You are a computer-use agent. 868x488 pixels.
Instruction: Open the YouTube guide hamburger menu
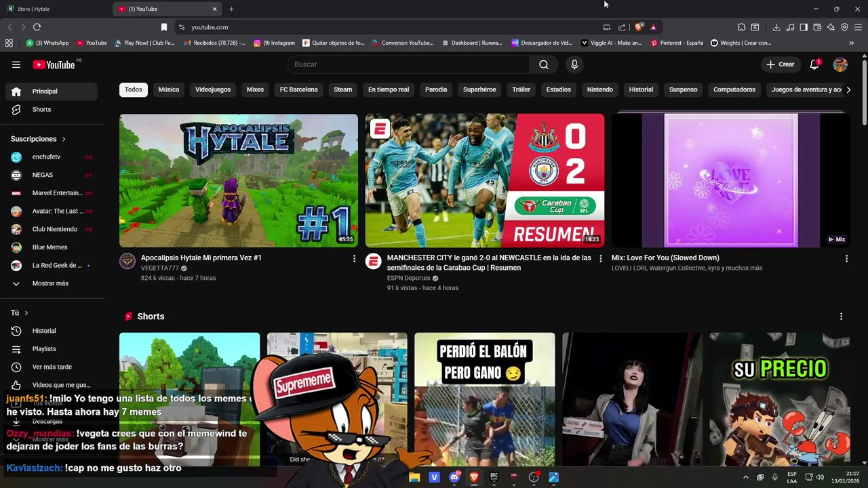(x=16, y=64)
